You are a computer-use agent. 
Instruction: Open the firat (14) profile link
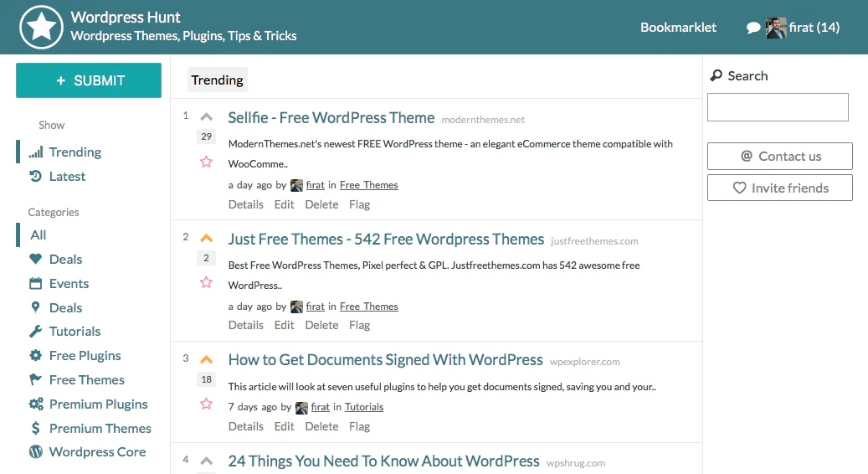[x=814, y=27]
